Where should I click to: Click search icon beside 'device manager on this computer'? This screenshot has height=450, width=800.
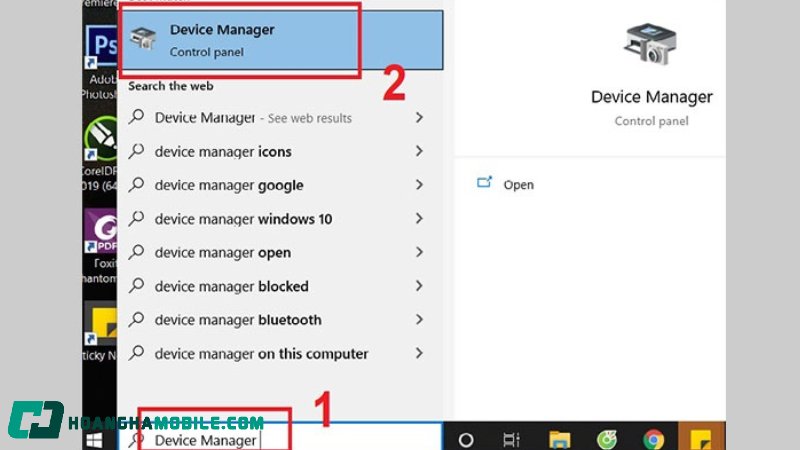136,353
